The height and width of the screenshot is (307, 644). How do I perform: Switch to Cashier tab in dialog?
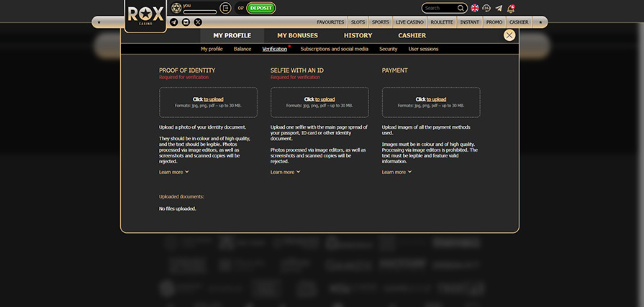[412, 36]
